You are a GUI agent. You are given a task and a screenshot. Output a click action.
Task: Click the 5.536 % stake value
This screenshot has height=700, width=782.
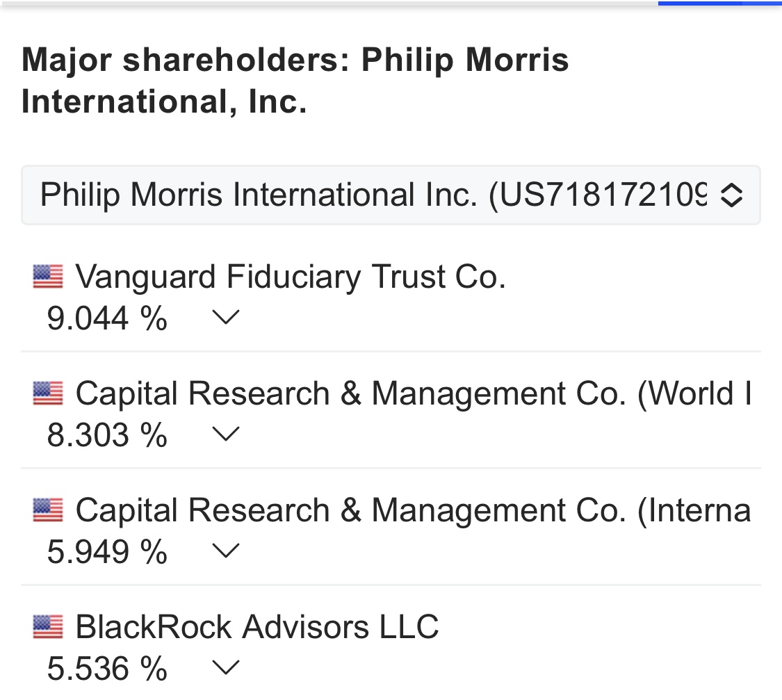(x=107, y=669)
